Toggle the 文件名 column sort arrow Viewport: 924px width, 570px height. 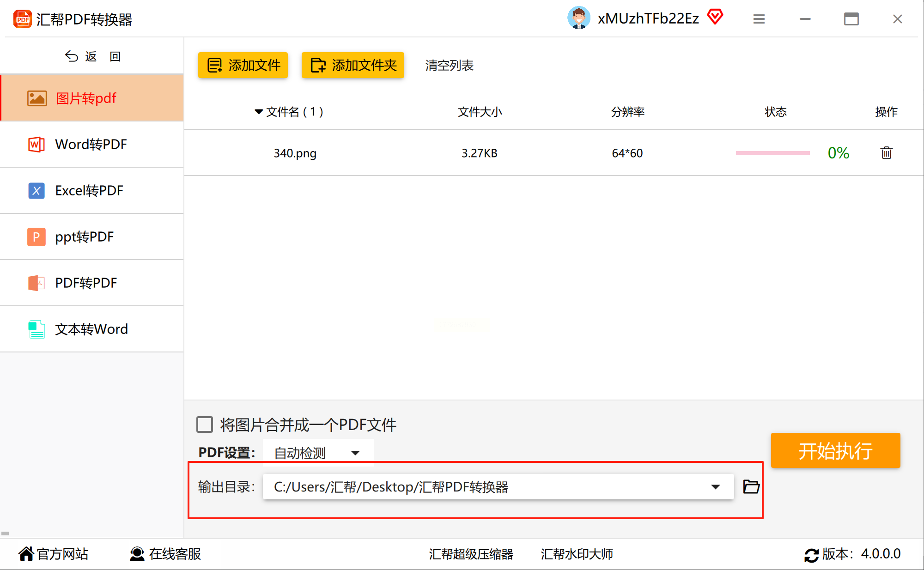click(259, 112)
